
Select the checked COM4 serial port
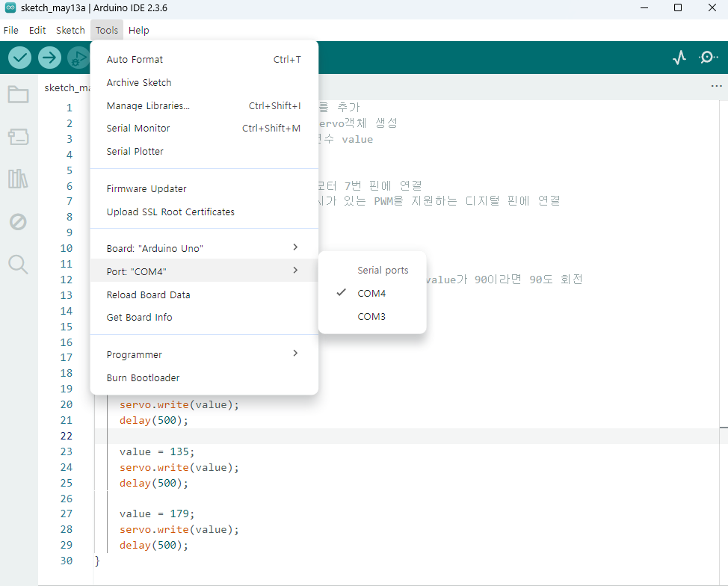point(371,294)
